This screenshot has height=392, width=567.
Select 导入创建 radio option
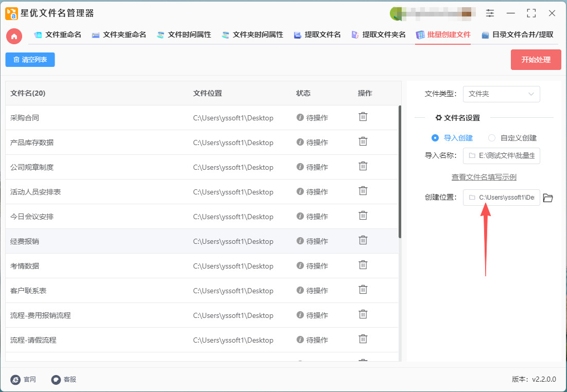435,138
